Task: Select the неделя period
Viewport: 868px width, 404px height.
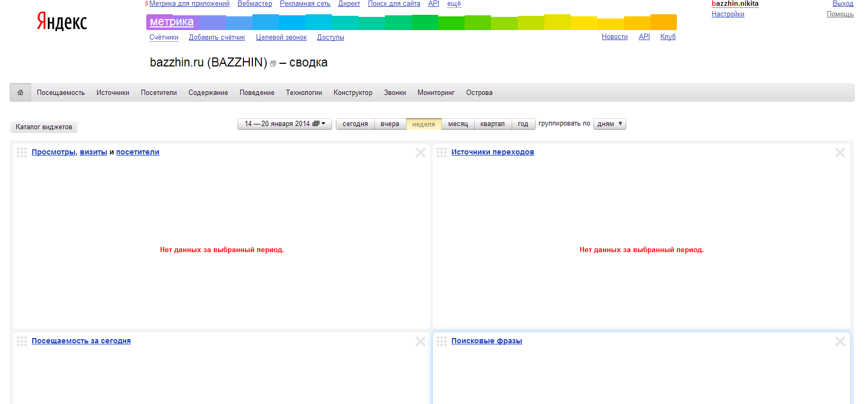Action: [x=423, y=124]
